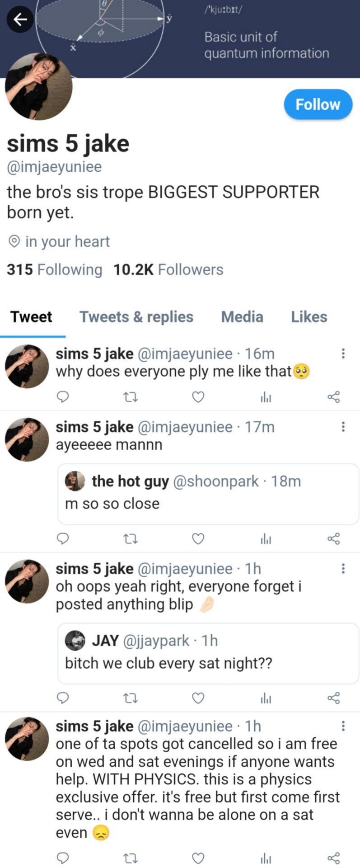Image resolution: width=360 pixels, height=868 pixels.
Task: Like the physics help offer tweet
Action: [x=198, y=858]
